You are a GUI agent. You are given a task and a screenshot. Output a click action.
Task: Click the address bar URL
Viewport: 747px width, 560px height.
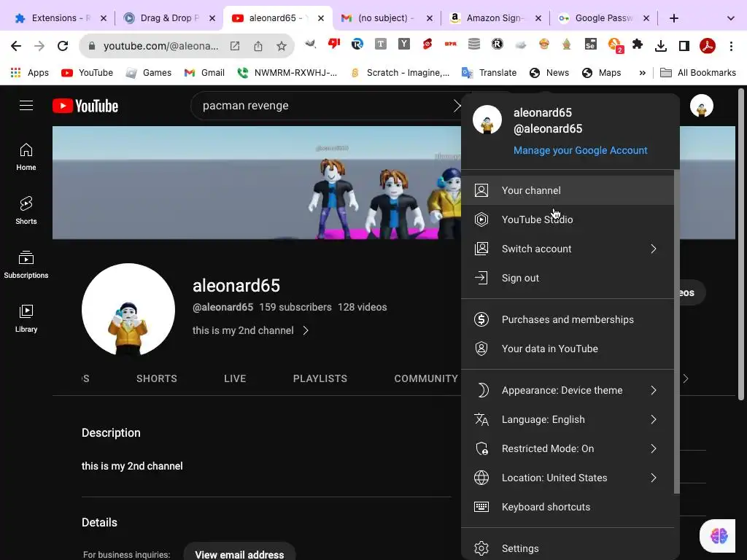coord(160,46)
